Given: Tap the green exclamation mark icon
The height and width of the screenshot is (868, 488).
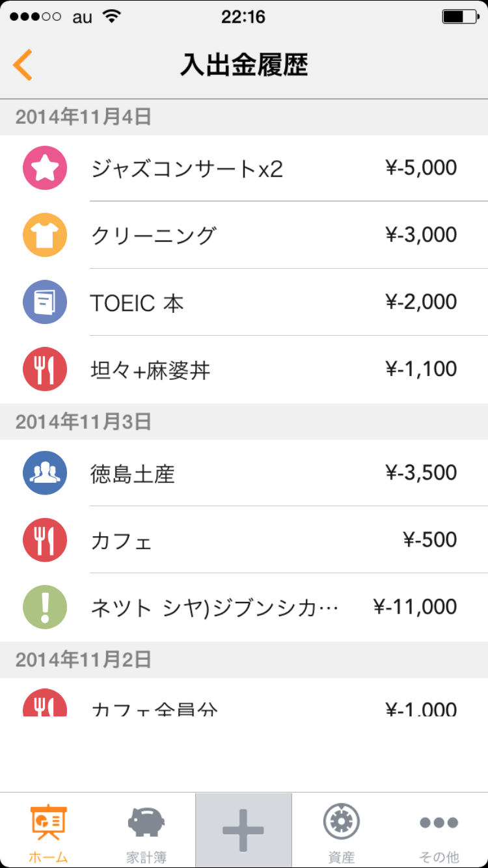Looking at the screenshot, I should point(45,606).
